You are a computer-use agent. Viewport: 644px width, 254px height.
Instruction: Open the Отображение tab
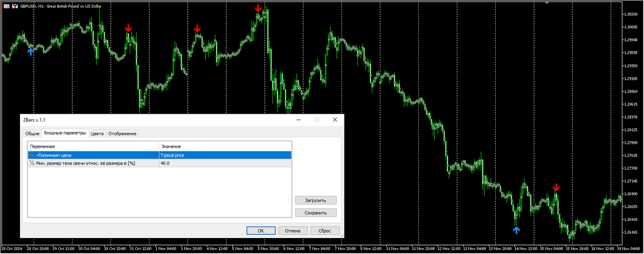point(122,134)
